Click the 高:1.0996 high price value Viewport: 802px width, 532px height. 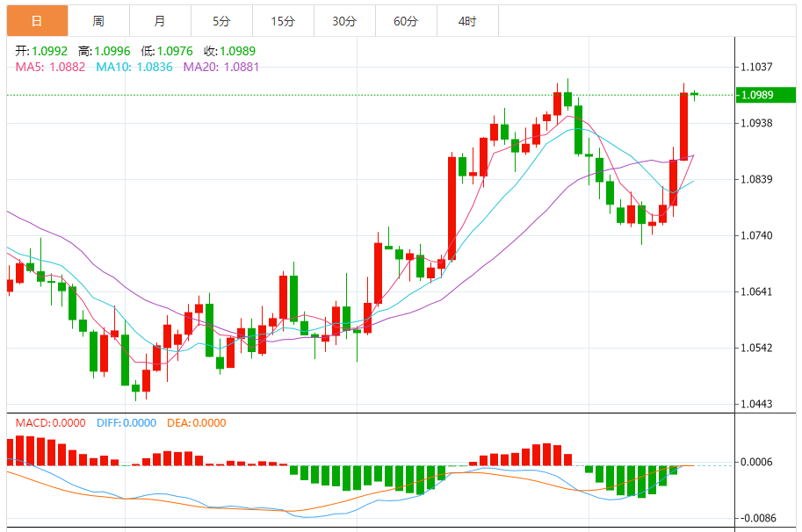coord(105,51)
